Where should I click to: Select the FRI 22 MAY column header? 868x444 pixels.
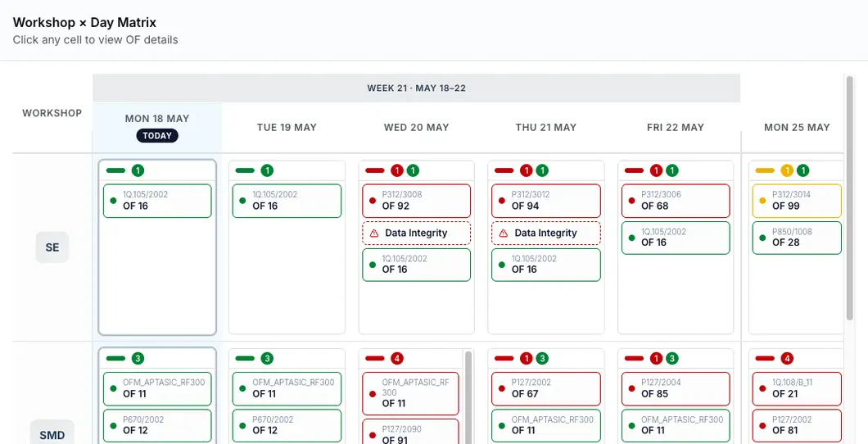[x=676, y=127]
